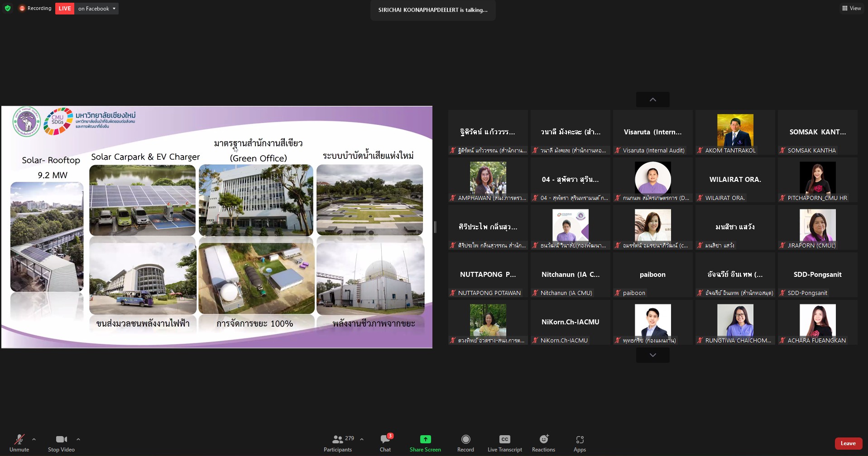Open the Participants panel
868x456 pixels.
coord(338,439)
